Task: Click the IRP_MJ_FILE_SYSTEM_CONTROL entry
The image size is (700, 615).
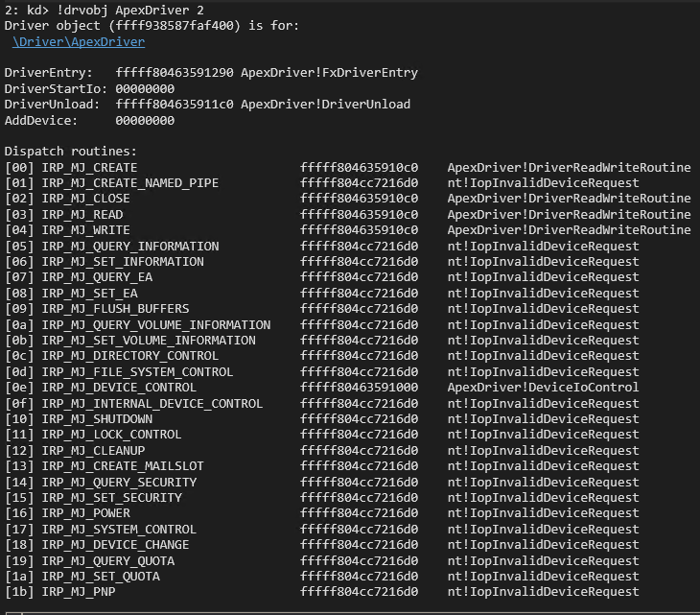Action: tap(137, 372)
